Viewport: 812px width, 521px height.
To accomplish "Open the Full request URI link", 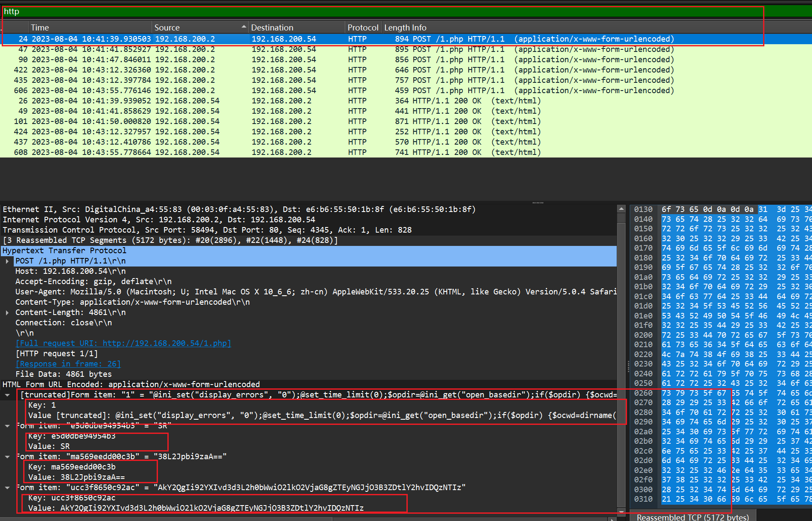I will (x=123, y=343).
